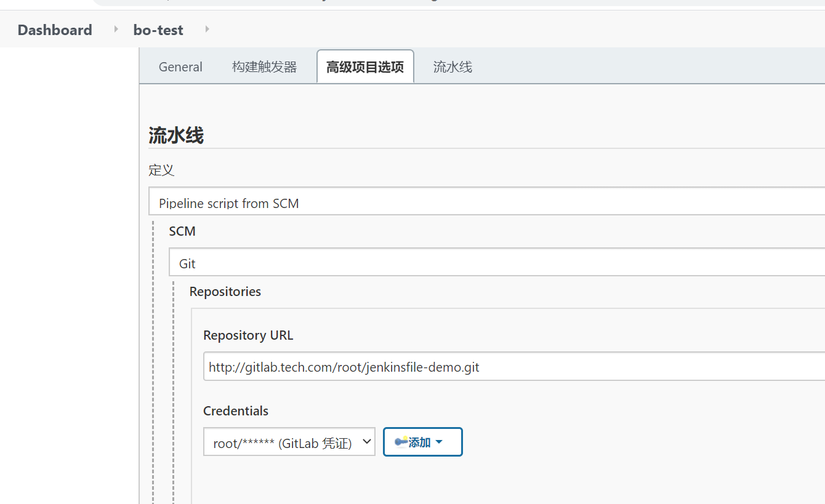Expand the 定义 dropdown showing Pipeline script from SCM
The image size is (825, 504).
431,203
